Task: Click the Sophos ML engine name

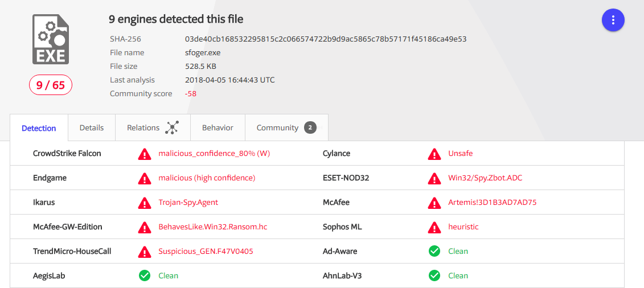Action: 343,227
